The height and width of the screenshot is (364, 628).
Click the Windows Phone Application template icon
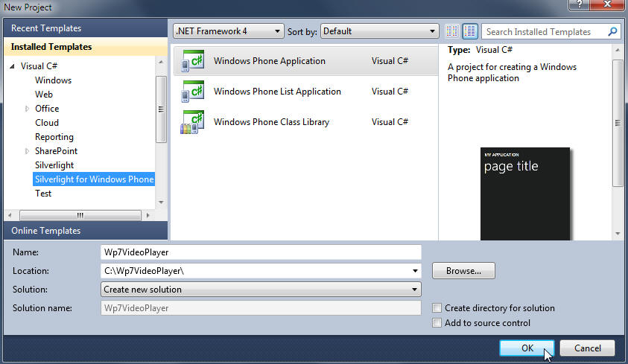[193, 61]
